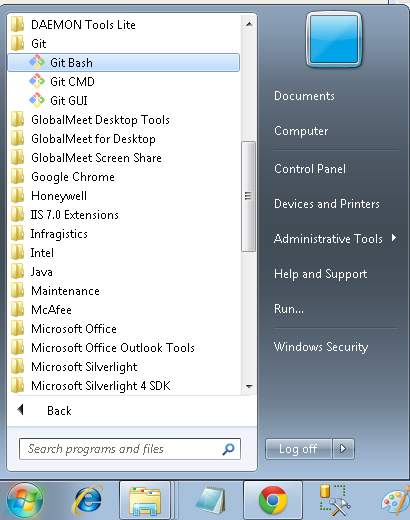Click the programs list scrollbar thumb
410x520 pixels.
click(x=249, y=196)
